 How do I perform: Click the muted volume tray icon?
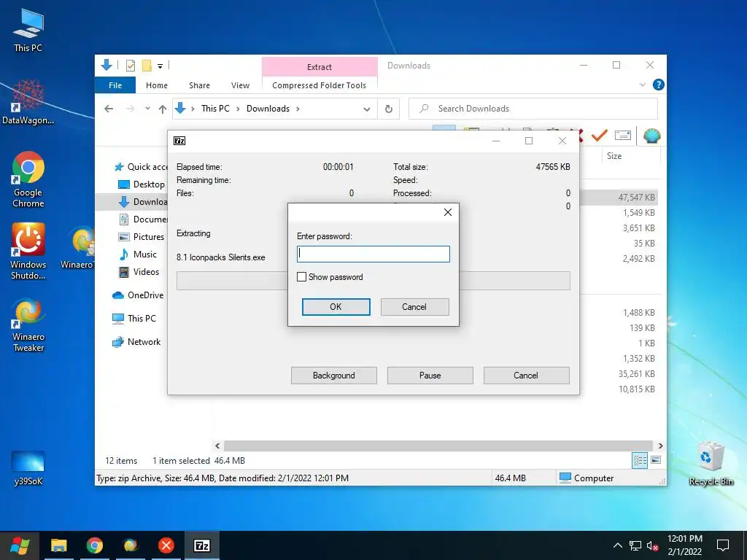coord(653,546)
